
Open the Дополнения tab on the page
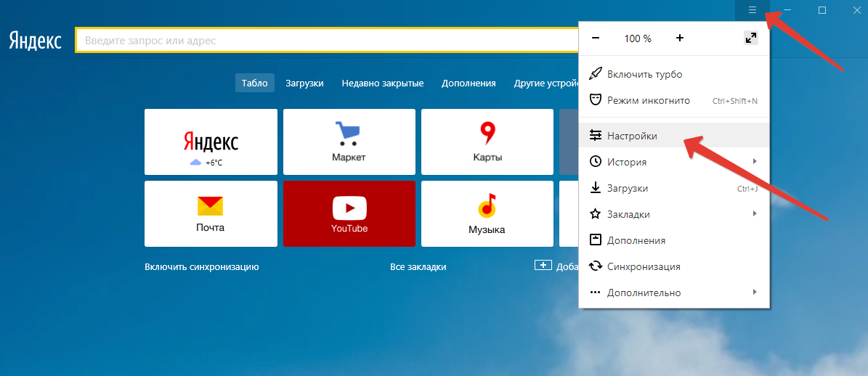(x=469, y=83)
